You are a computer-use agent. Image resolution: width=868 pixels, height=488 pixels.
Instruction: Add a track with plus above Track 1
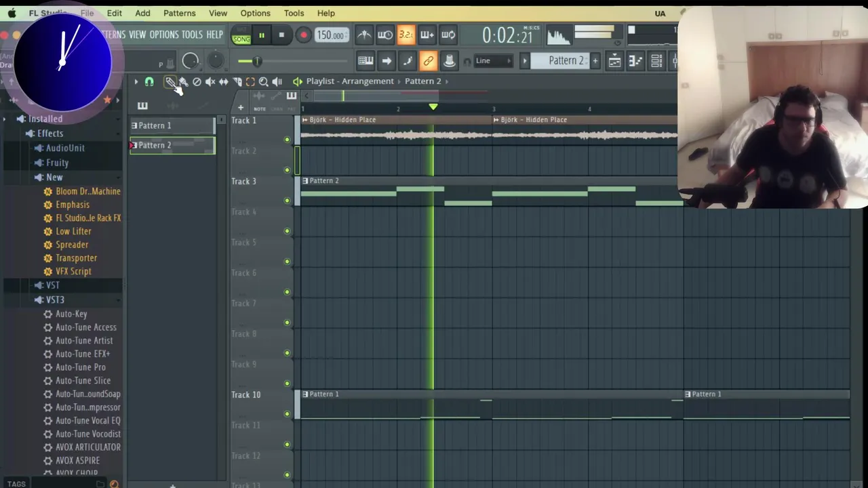[240, 108]
